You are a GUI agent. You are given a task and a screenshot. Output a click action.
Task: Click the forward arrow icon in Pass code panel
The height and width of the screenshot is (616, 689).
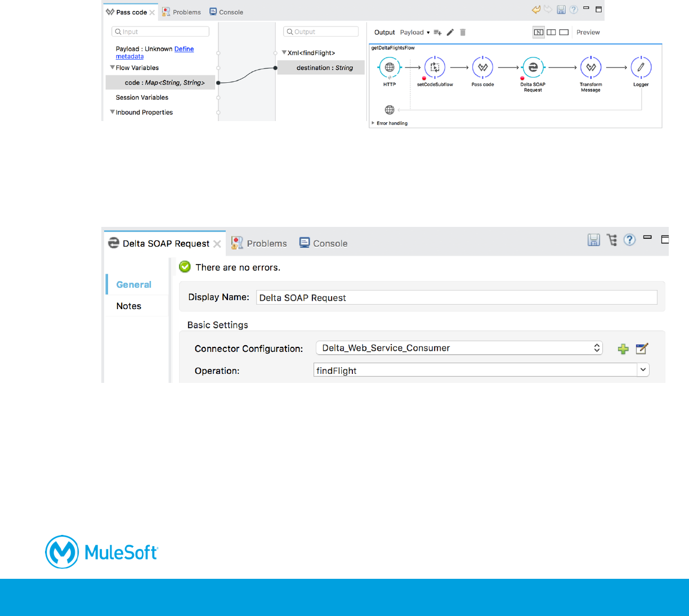click(x=548, y=10)
